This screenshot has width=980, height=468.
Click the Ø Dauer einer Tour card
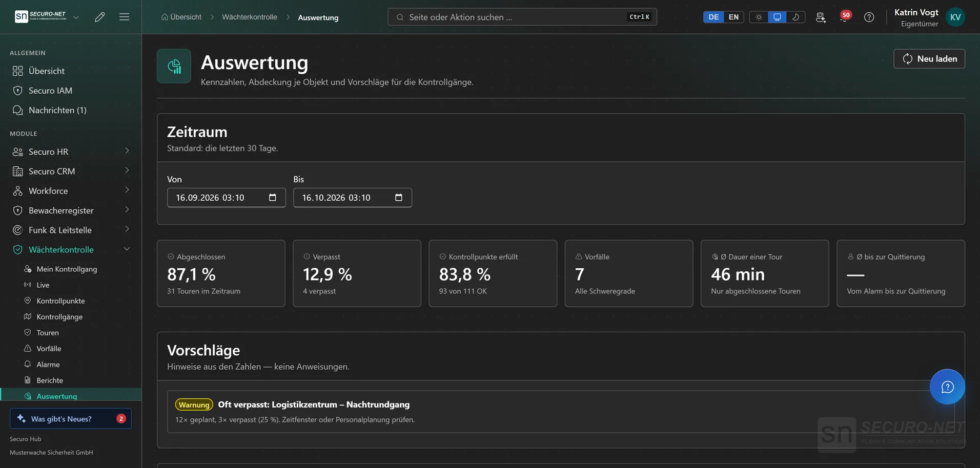coord(765,273)
